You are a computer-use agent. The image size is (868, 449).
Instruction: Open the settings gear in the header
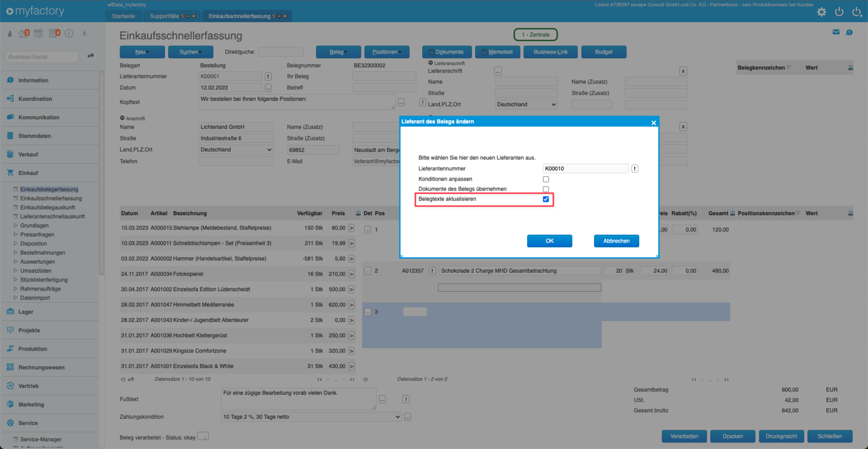tap(821, 11)
